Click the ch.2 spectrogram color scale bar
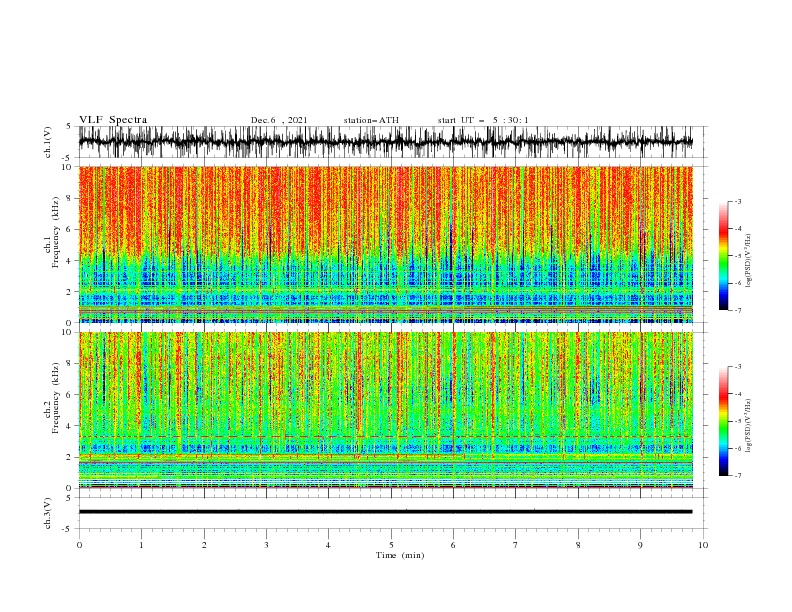792x612 pixels. point(723,421)
